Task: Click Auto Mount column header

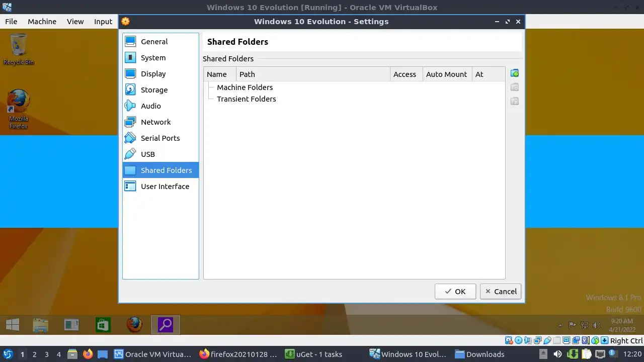Action: coord(447,74)
